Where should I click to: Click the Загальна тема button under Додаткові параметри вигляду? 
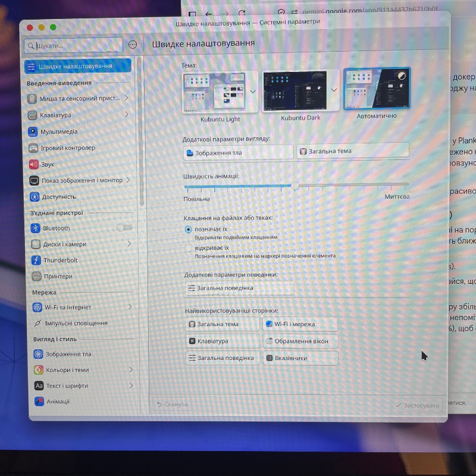pos(353,151)
